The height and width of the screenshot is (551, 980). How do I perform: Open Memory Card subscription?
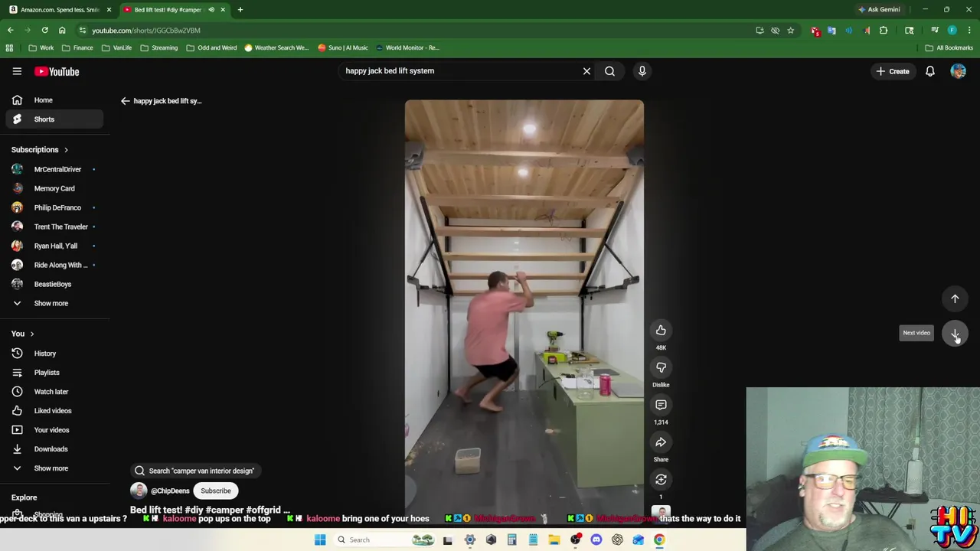(54, 188)
